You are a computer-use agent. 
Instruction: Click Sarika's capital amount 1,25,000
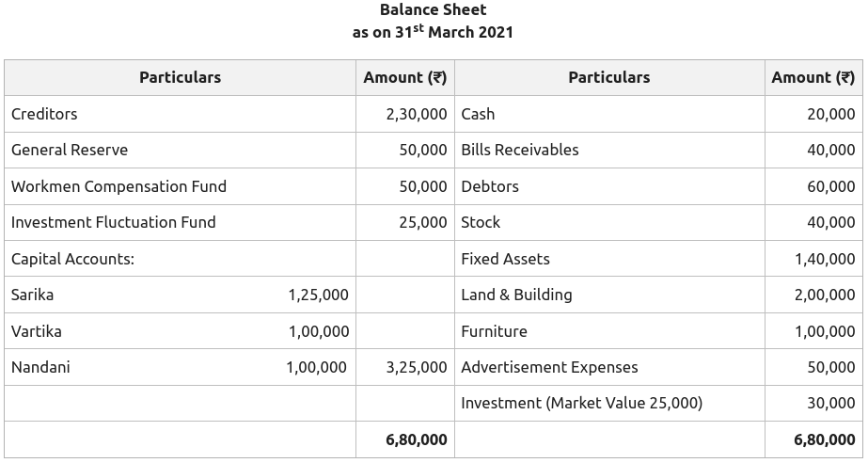tap(318, 295)
